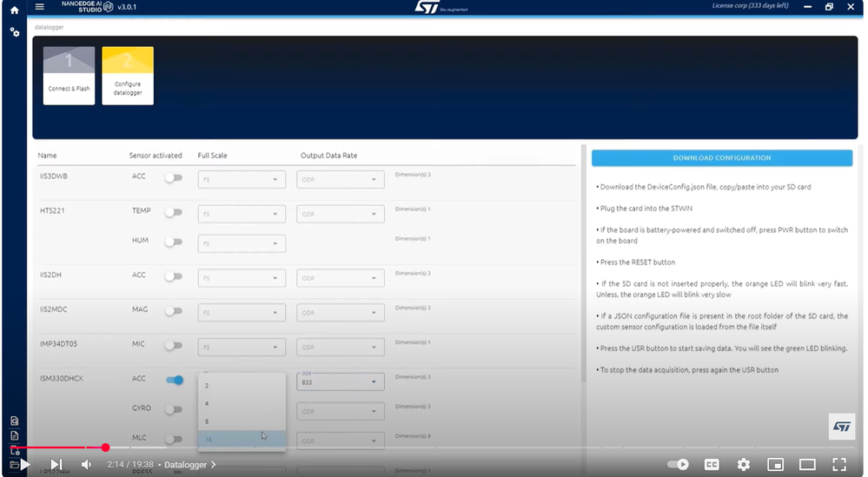Open video player settings gear
Viewport: 868px width, 477px height.
pyautogui.click(x=744, y=464)
